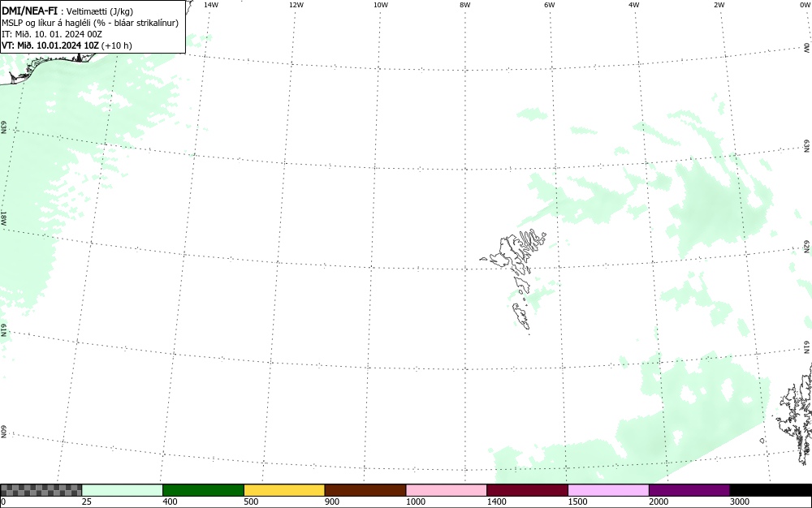
Task: Click the legend value "3000"
Action: pos(740,502)
